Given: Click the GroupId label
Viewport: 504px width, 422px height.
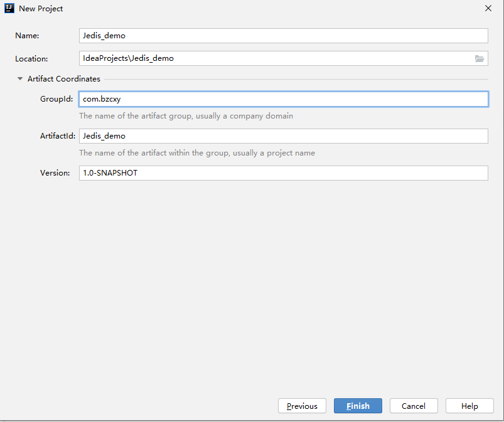Looking at the screenshot, I should pos(56,99).
